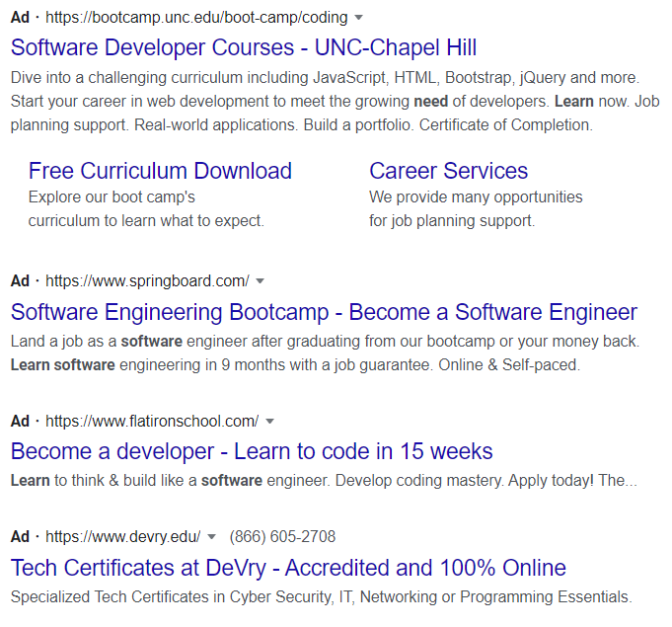Click the DeVry phone number (866) 605-2708
Viewport: 672px width, 627px height.
282,537
